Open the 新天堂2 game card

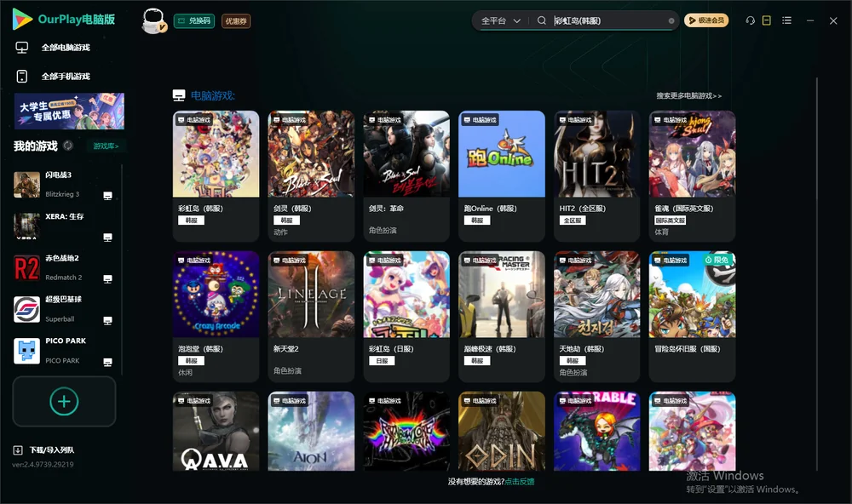click(x=311, y=317)
